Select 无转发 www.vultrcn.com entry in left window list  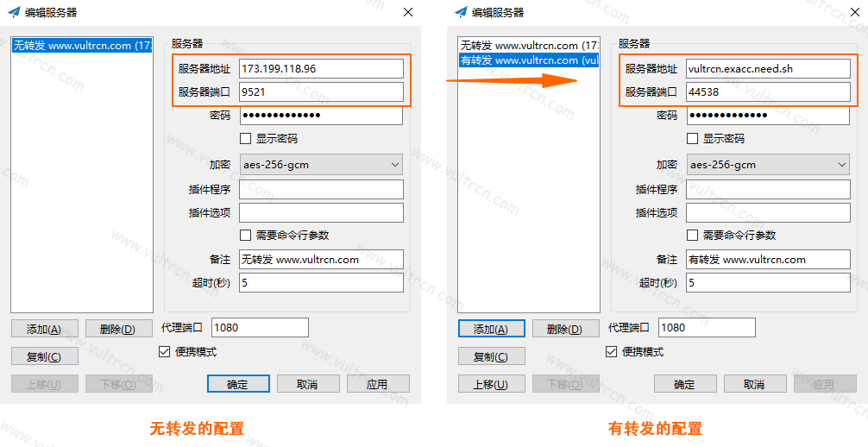coord(82,46)
